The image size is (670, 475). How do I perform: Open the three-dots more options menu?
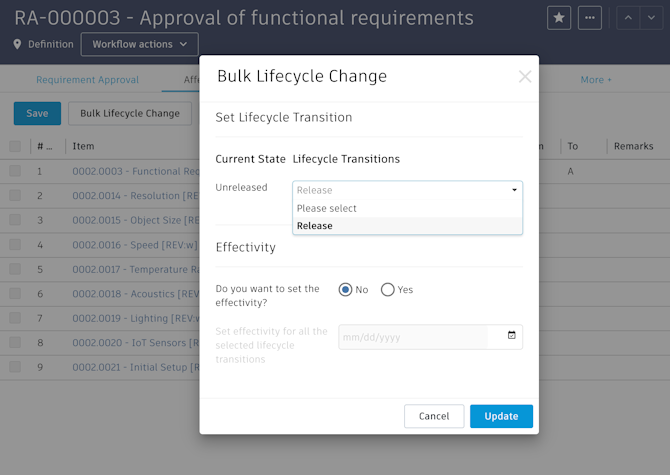click(591, 17)
